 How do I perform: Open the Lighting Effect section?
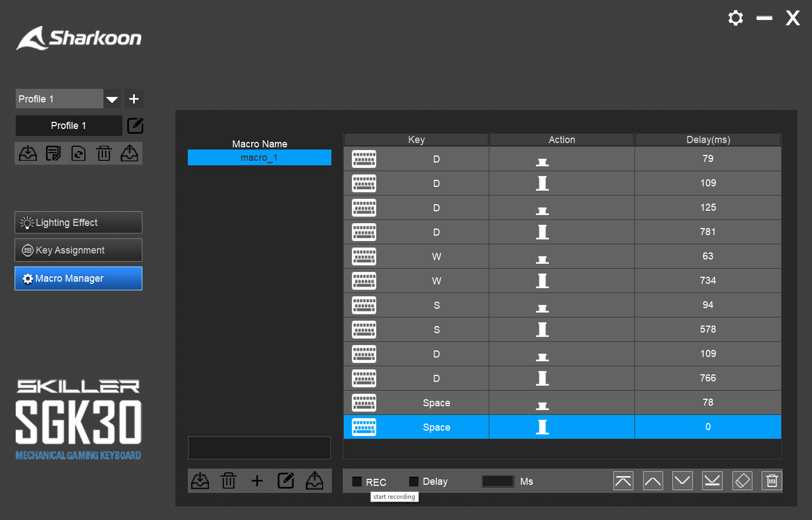click(78, 223)
